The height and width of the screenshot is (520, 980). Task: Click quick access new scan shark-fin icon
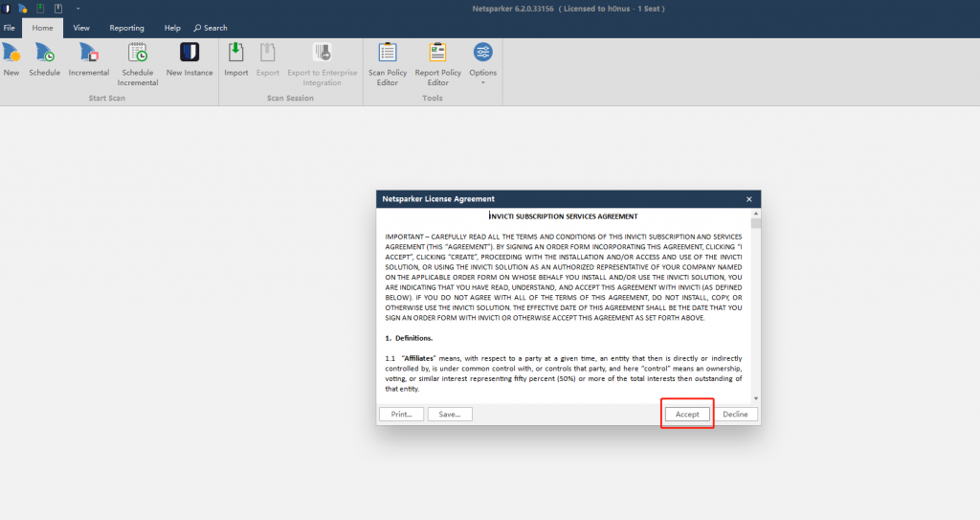pyautogui.click(x=23, y=9)
